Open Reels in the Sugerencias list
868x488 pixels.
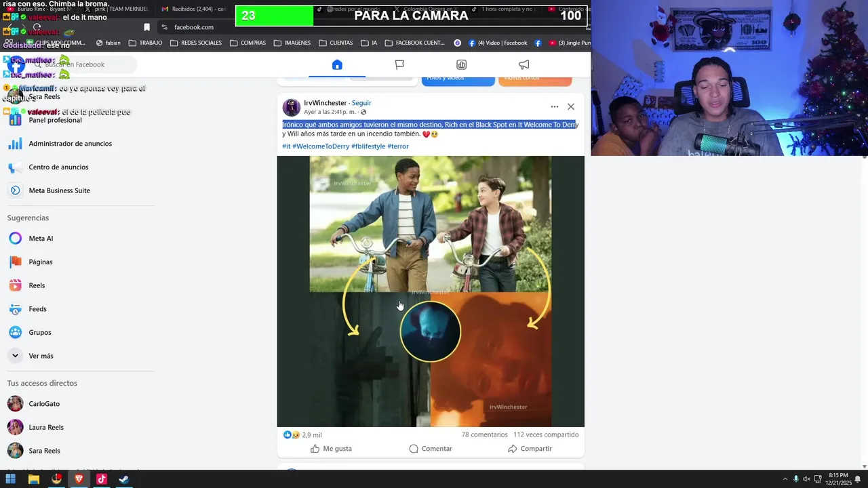[x=37, y=285]
